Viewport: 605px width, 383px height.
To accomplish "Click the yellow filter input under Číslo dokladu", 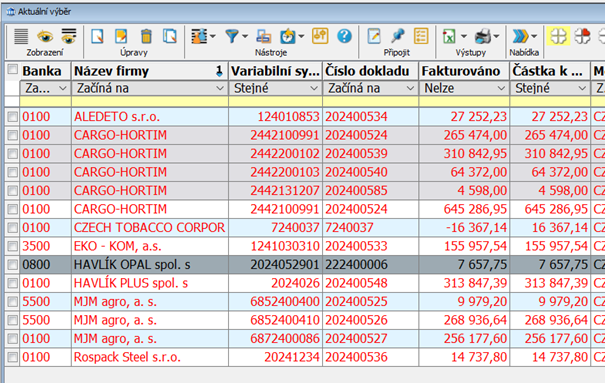I will click(370, 101).
